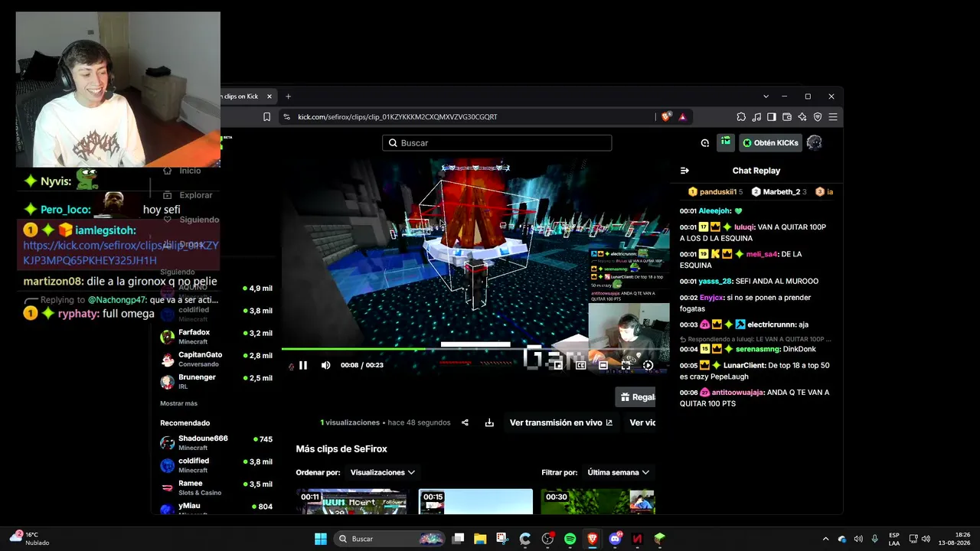
Task: Open the 00:30 clip thumbnail
Action: point(598,502)
